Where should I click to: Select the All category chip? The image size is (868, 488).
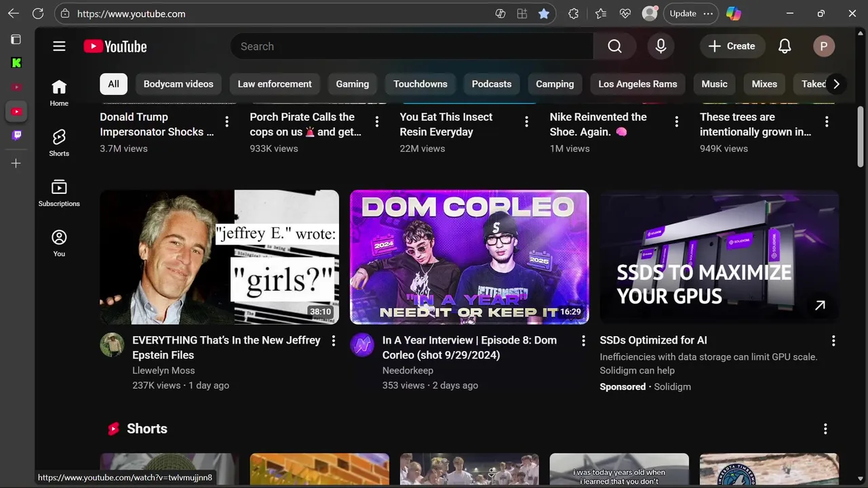tap(113, 84)
